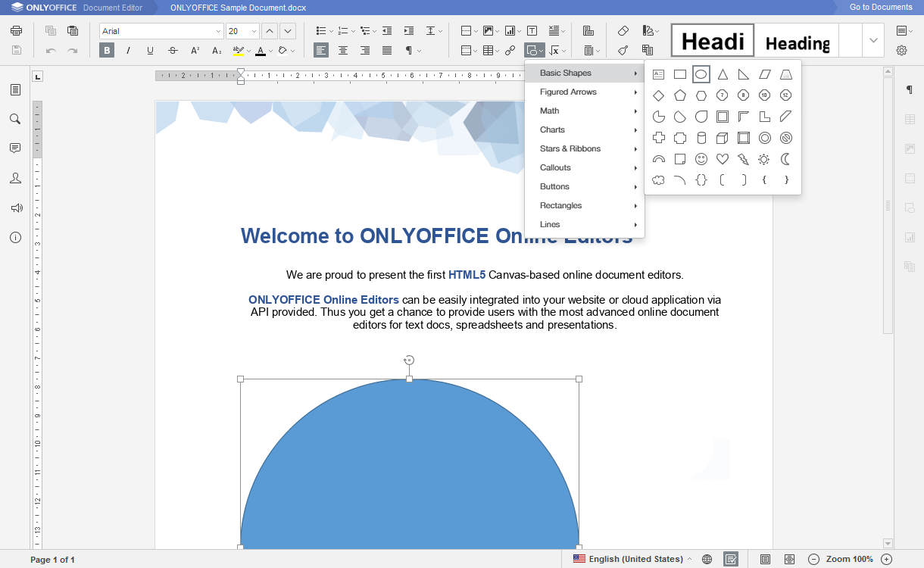Click the Paste icon
This screenshot has height=568, width=924.
coord(73,31)
